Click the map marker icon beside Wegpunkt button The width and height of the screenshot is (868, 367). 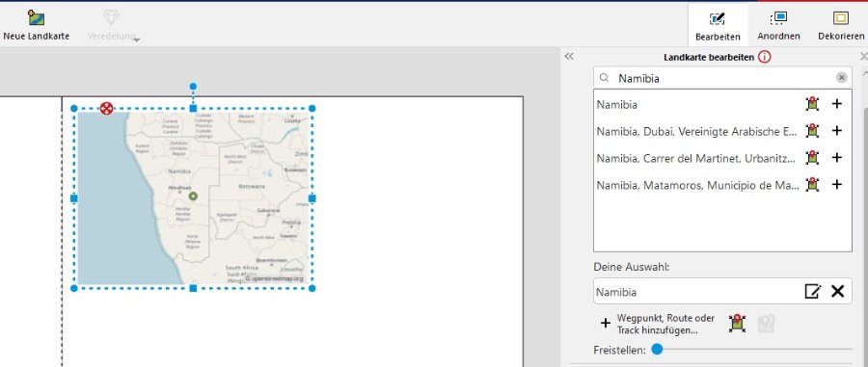pyautogui.click(x=738, y=324)
